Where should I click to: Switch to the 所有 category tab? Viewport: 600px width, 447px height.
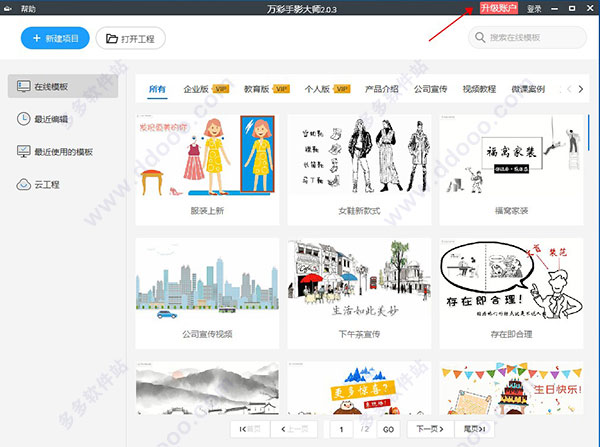[x=157, y=89]
